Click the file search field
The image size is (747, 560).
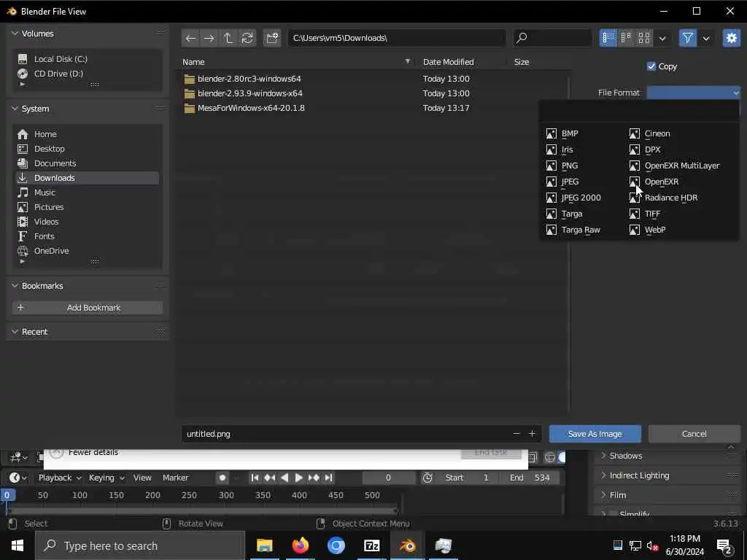click(552, 38)
